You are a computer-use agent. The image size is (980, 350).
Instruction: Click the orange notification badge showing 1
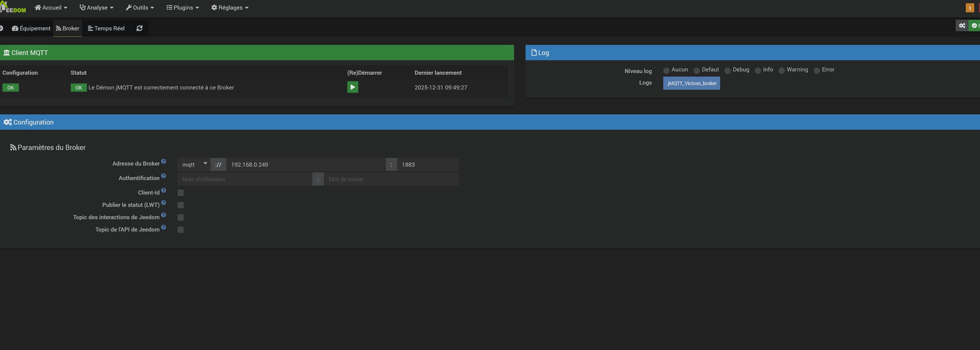pos(970,8)
